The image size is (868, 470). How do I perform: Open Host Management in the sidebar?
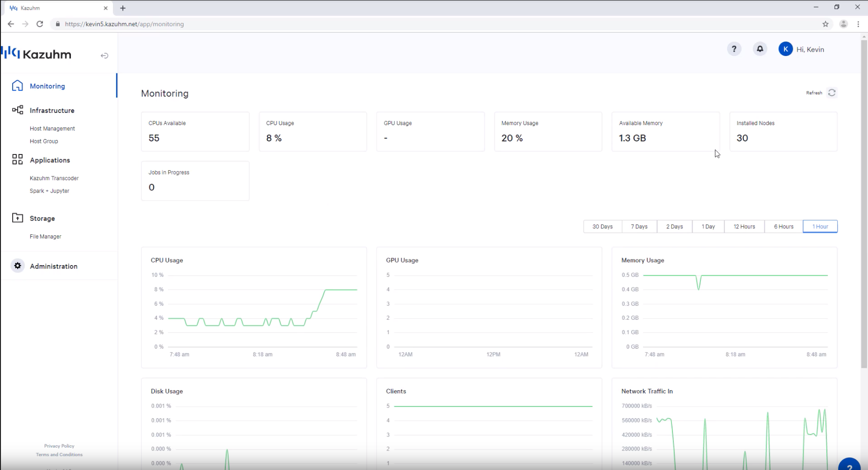pos(52,128)
